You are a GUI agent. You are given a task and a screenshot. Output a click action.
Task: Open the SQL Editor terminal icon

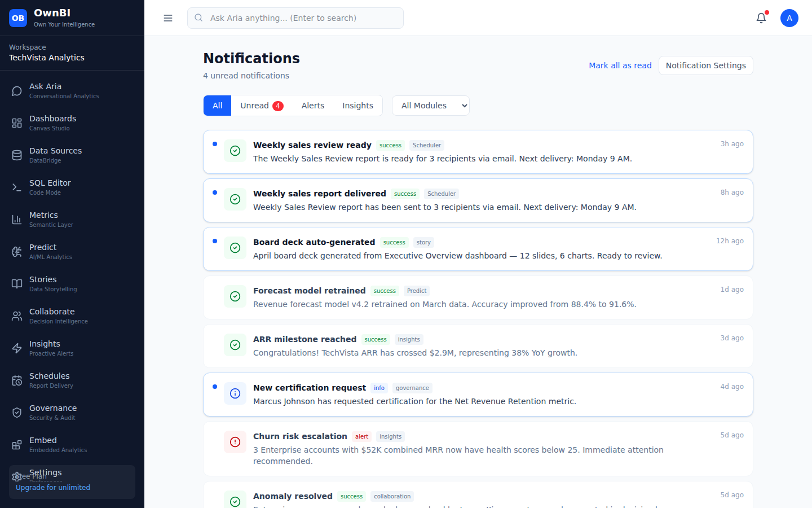tap(17, 187)
